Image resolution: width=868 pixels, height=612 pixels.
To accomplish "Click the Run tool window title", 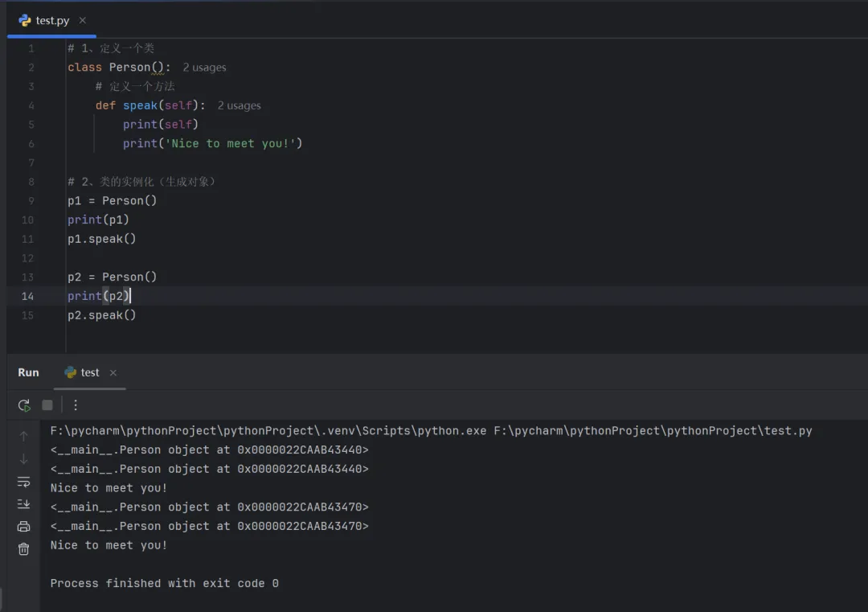I will pos(28,372).
